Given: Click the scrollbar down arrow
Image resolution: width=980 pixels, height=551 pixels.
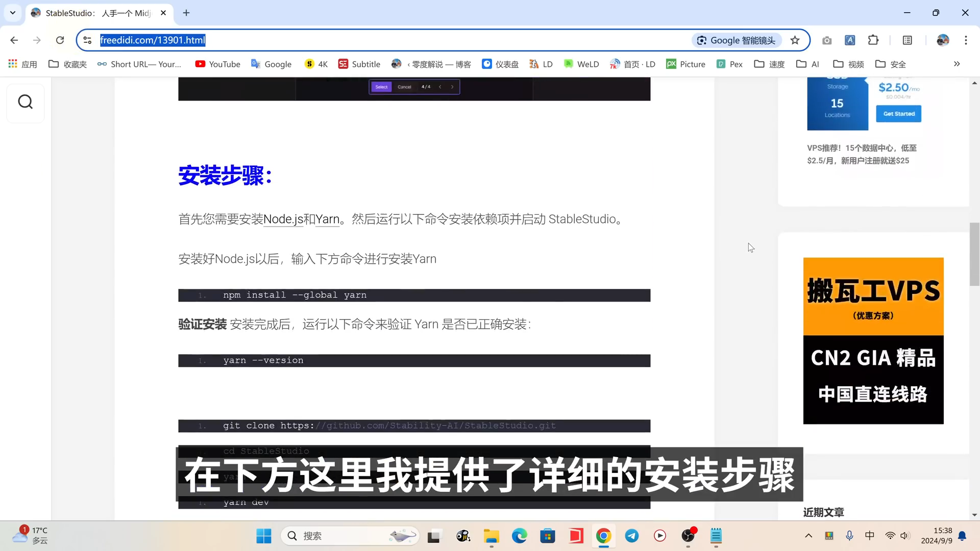Looking at the screenshot, I should 974,515.
